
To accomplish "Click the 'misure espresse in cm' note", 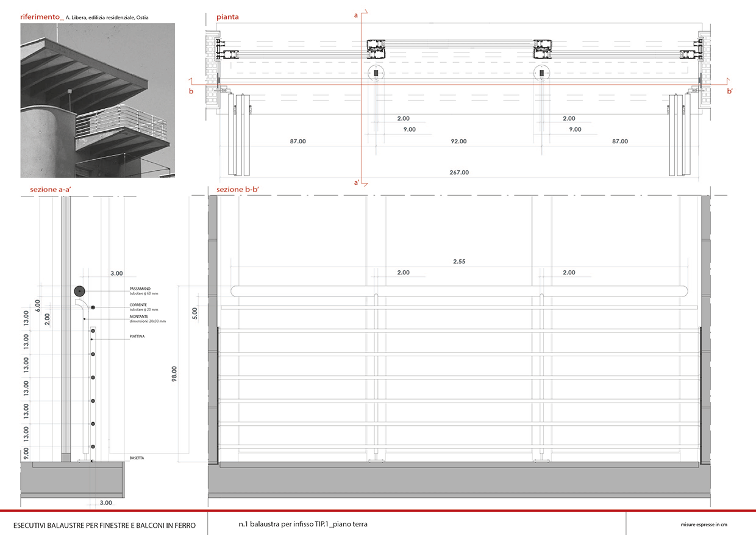I will [705, 525].
